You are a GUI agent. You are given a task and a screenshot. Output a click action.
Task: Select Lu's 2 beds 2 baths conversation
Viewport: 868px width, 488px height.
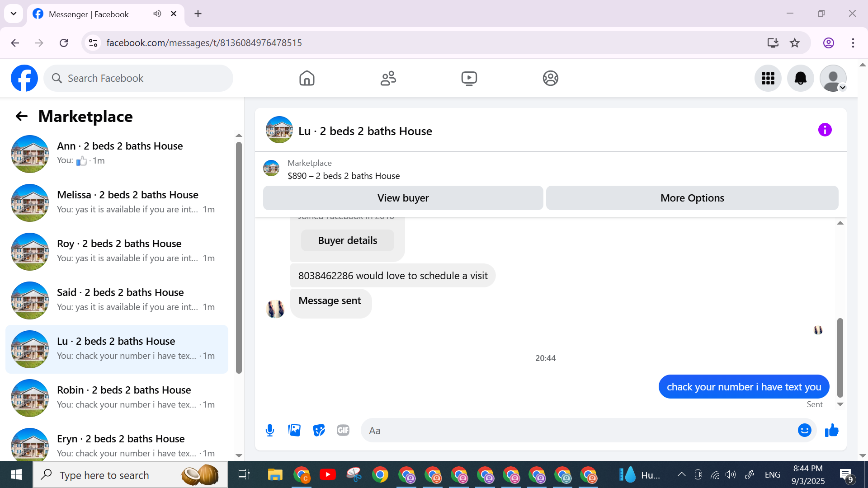[x=117, y=349]
